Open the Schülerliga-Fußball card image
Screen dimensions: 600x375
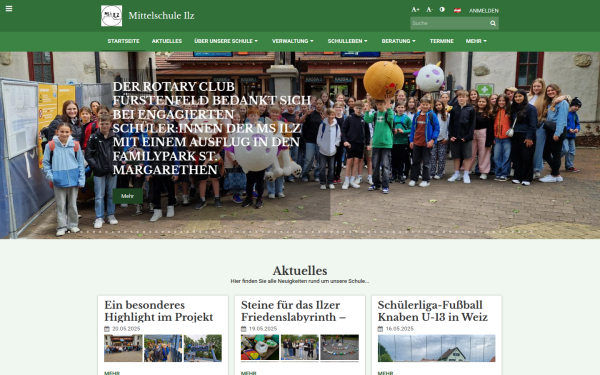437,348
